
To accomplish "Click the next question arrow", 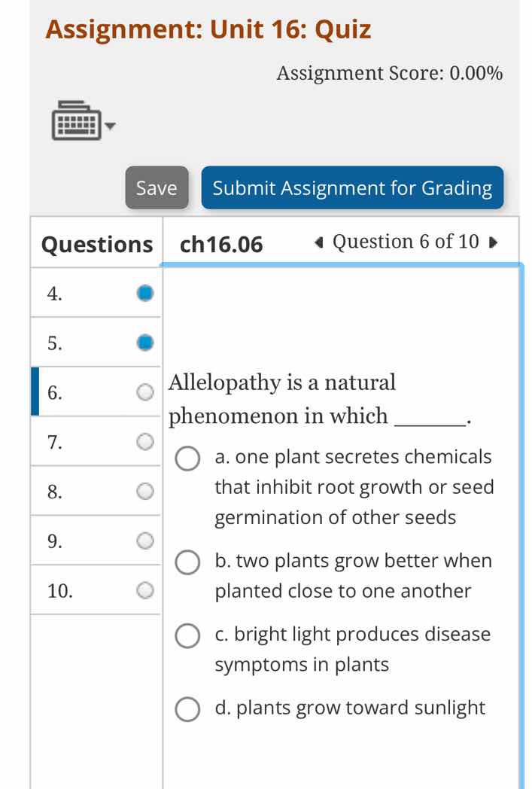I will (x=493, y=242).
